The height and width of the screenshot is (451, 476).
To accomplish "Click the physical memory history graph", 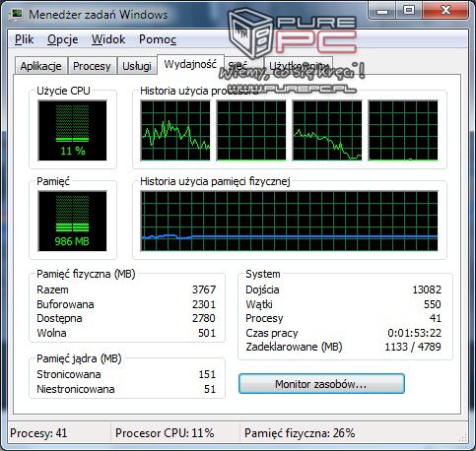I will pos(289,222).
